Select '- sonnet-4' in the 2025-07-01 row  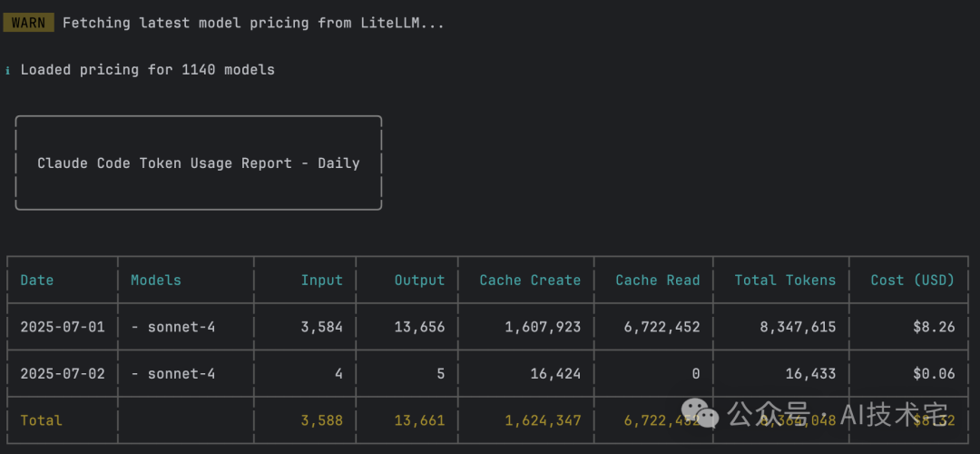pyautogui.click(x=173, y=327)
